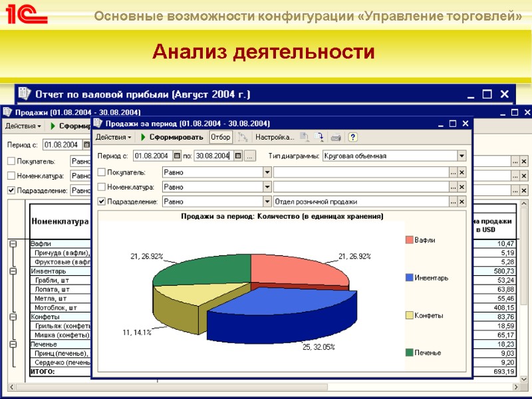The width and height of the screenshot is (532, 399).
Task: Click the save settings icon after Настройка
Action: 305,136
